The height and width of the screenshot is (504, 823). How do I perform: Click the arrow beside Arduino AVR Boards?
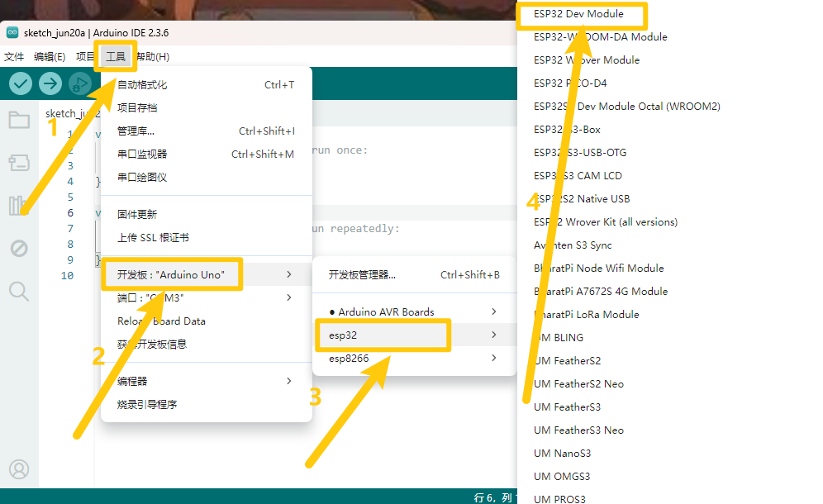494,311
